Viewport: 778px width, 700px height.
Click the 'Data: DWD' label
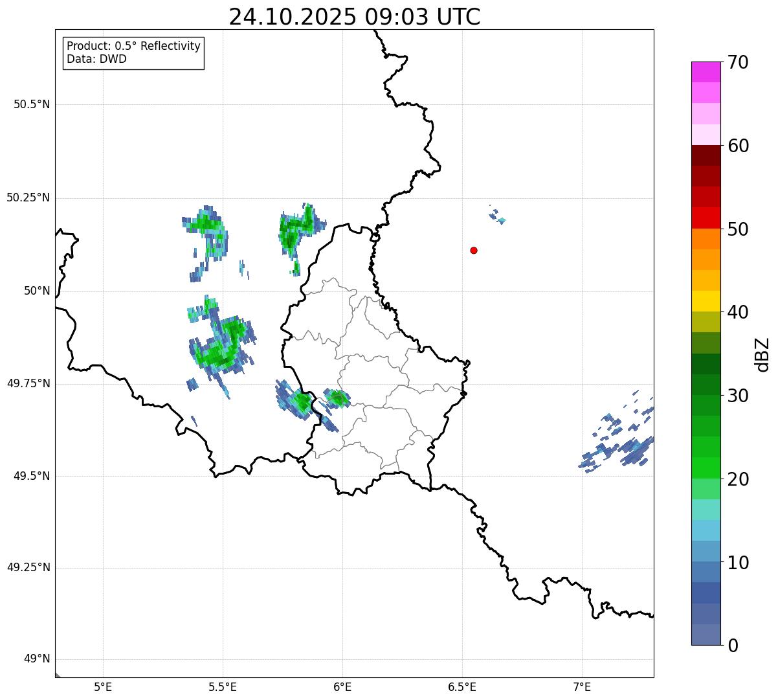pos(96,59)
